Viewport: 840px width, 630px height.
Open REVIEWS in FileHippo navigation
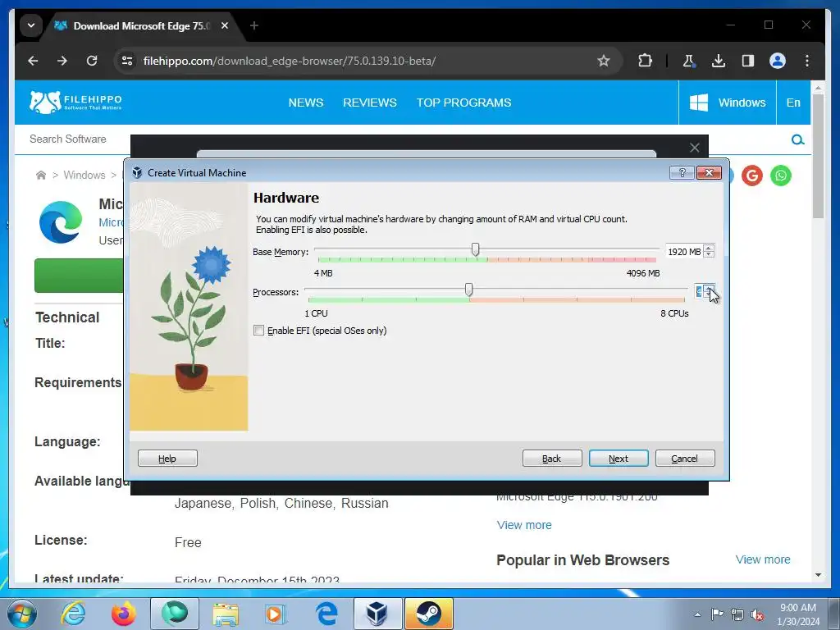pyautogui.click(x=370, y=103)
